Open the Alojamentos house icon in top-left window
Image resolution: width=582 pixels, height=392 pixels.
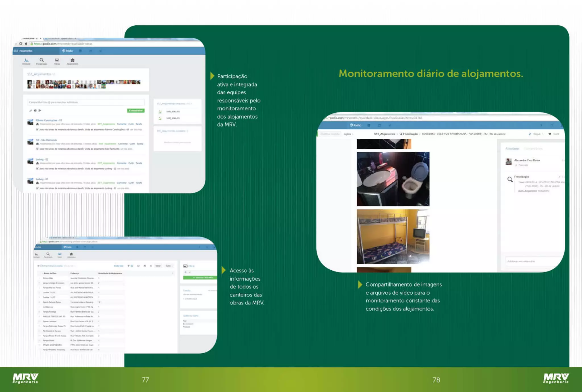(x=72, y=60)
